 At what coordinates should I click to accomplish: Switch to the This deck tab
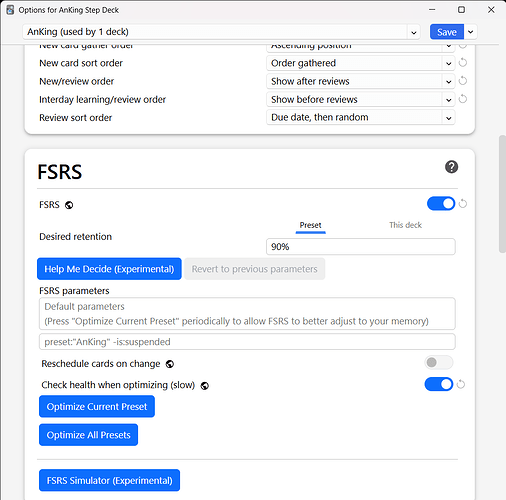[405, 225]
